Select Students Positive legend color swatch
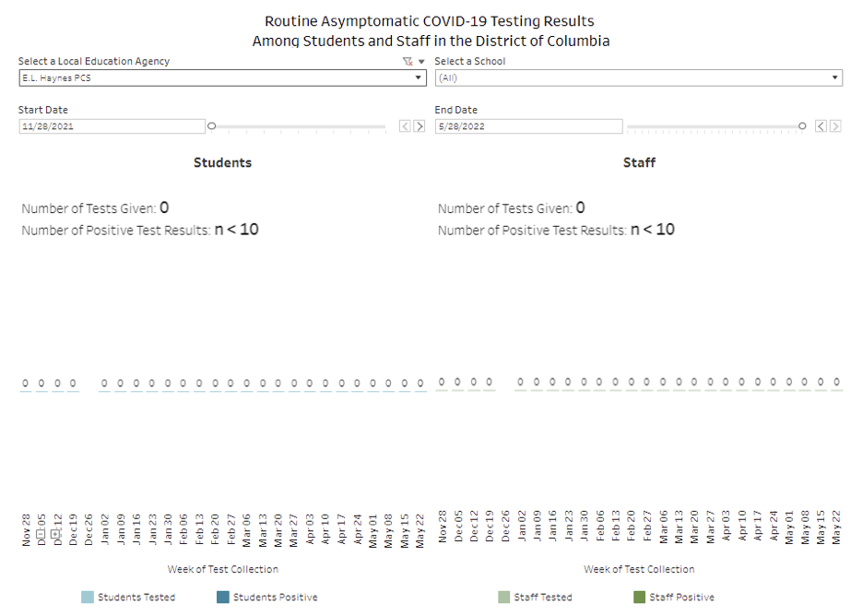Viewport: 863px width, 616px height. [x=223, y=598]
